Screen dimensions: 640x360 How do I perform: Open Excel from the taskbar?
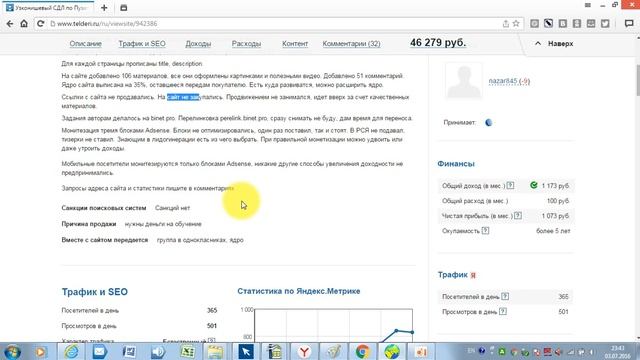tap(187, 351)
